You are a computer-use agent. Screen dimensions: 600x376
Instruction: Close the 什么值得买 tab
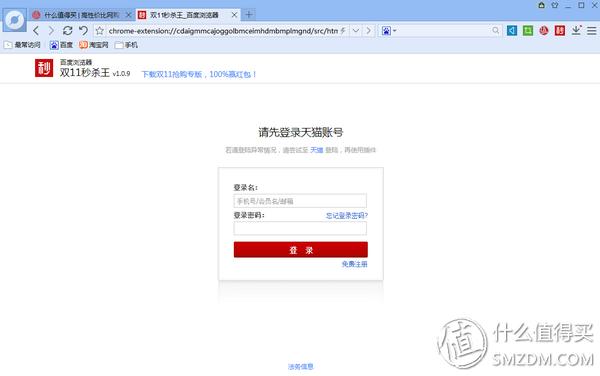point(129,15)
